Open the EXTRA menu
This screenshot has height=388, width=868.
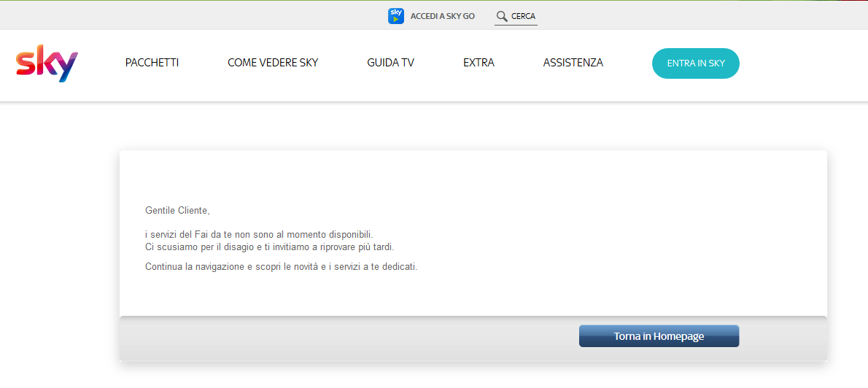(478, 63)
